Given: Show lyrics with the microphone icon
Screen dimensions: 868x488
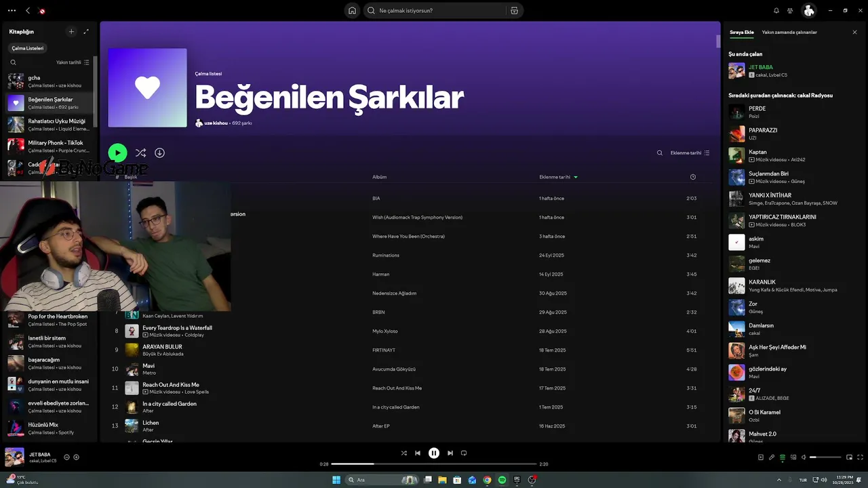Looking at the screenshot, I should pos(772,457).
